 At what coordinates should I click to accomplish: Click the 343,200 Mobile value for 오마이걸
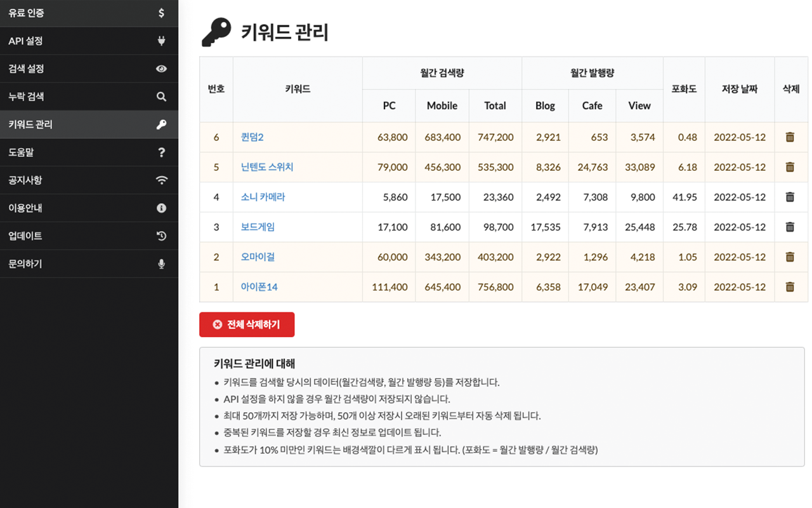[442, 257]
